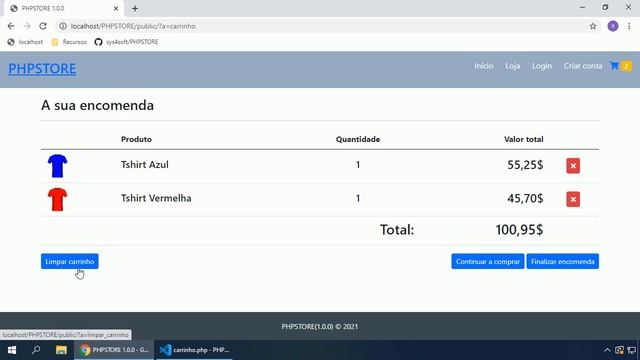Image resolution: width=640 pixels, height=360 pixels.
Task: Click the Tshirt Vermelha product name
Action: pos(156,198)
